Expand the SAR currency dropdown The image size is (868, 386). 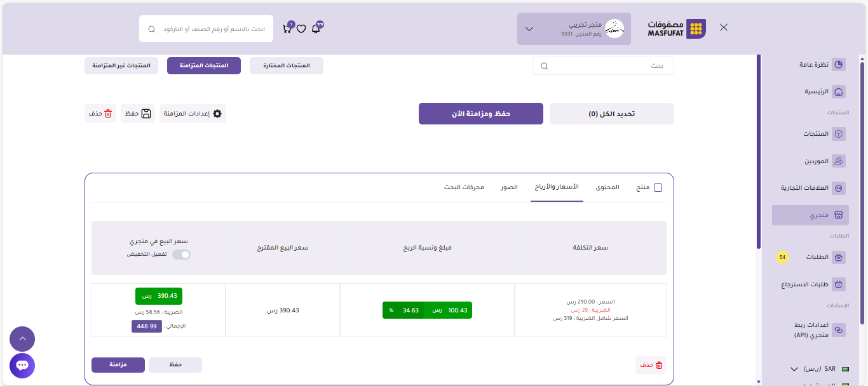click(794, 369)
